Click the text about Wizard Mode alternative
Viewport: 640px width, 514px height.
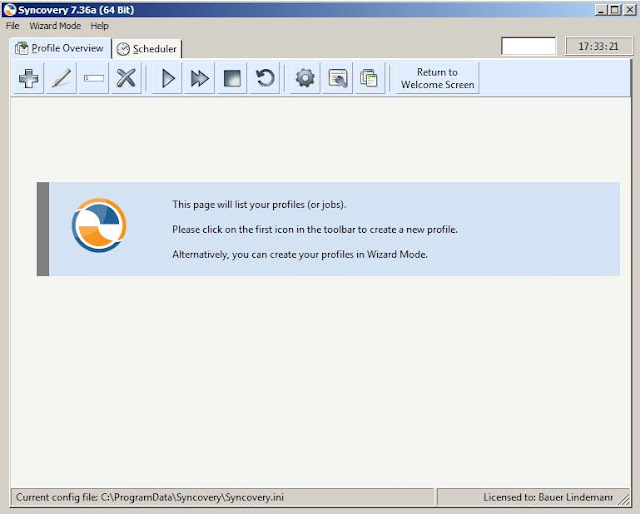pos(300,254)
